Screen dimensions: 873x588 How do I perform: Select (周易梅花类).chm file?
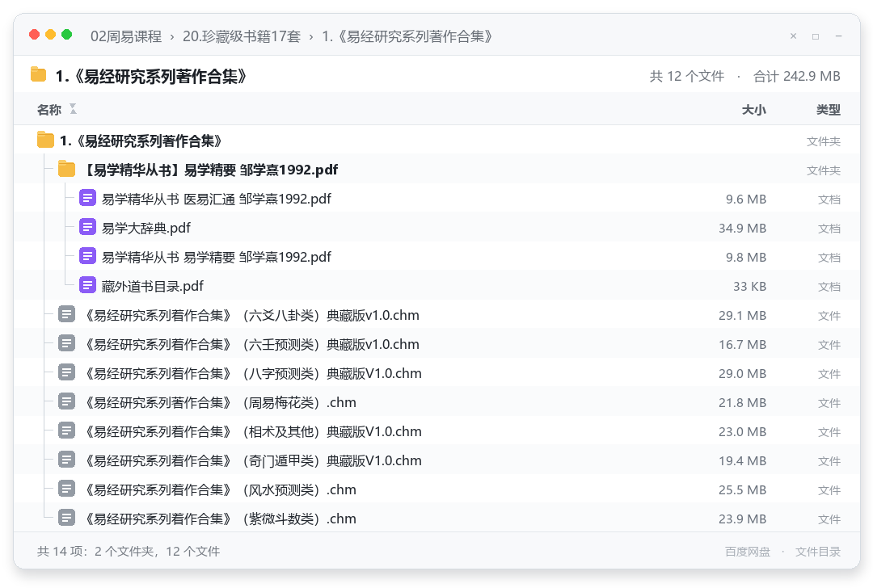click(x=436, y=402)
